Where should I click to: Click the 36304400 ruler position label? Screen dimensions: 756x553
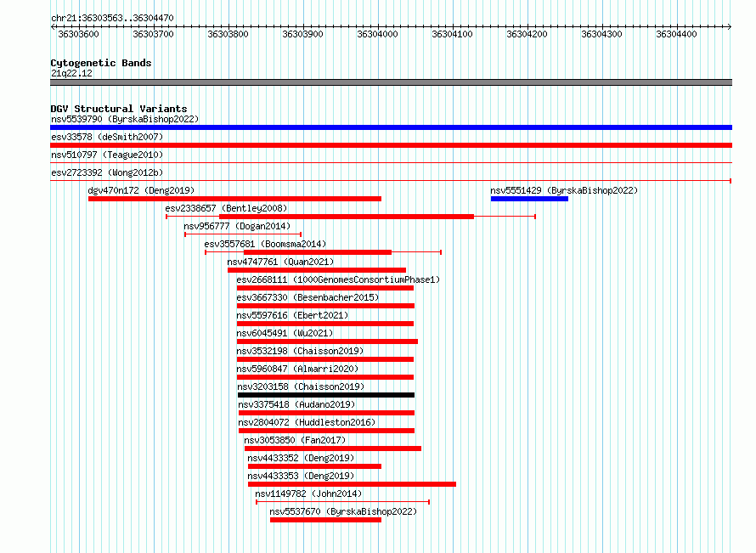coord(676,34)
